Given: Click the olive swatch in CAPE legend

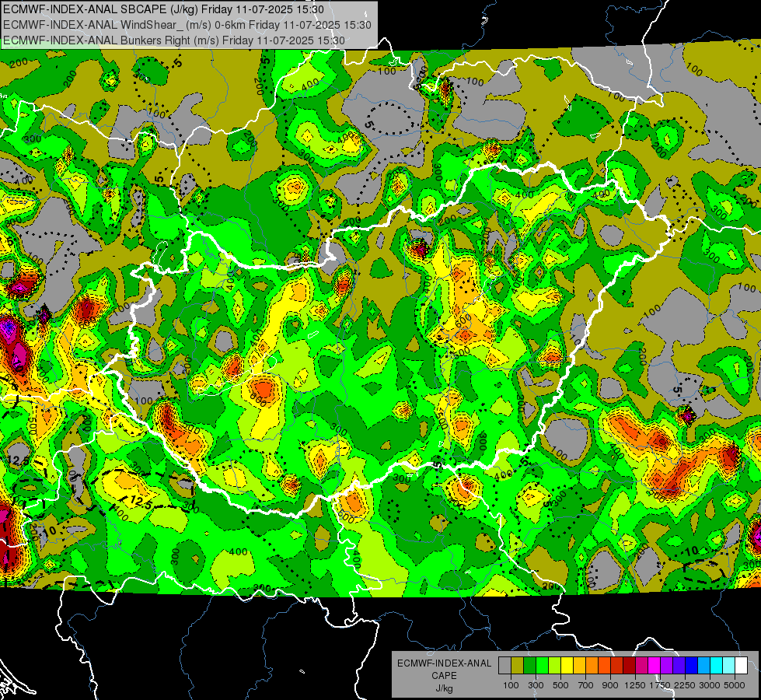Looking at the screenshot, I should click(517, 665).
